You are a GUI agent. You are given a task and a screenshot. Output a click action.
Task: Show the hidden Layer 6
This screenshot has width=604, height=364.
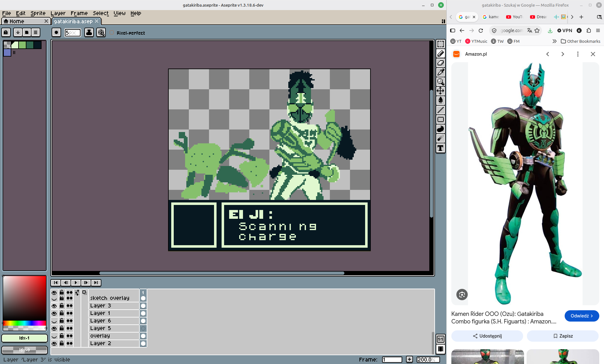pos(54,321)
